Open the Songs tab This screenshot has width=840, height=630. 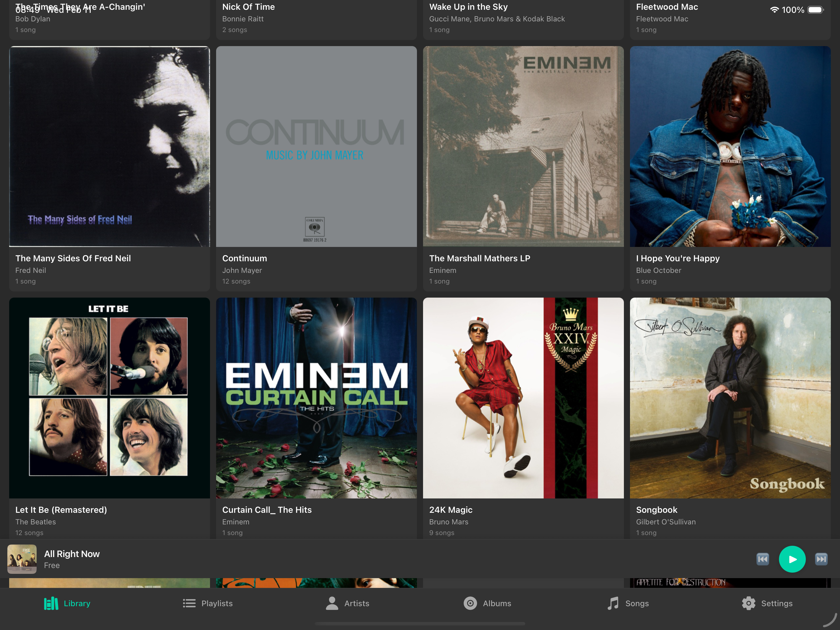[x=628, y=603]
